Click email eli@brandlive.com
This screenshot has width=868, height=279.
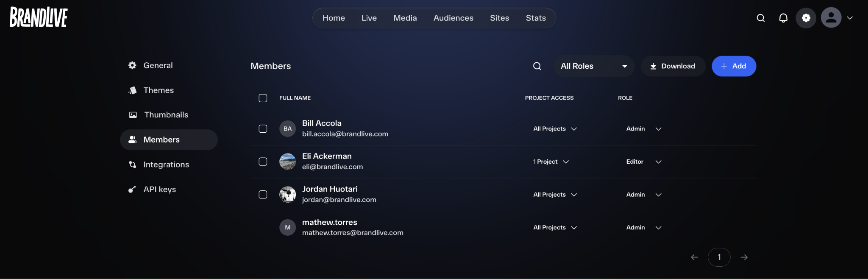tap(332, 167)
